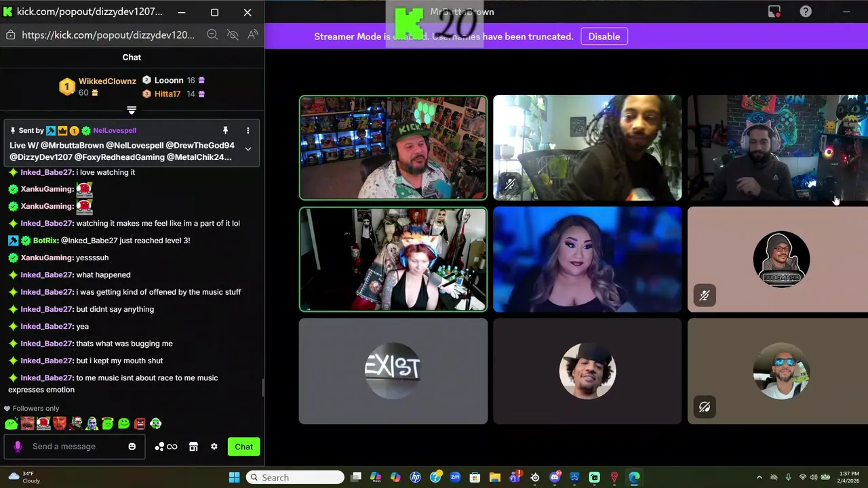Viewport: 868px width, 488px height.
Task: Select the toy-collection room streamer video tile
Action: [393, 148]
